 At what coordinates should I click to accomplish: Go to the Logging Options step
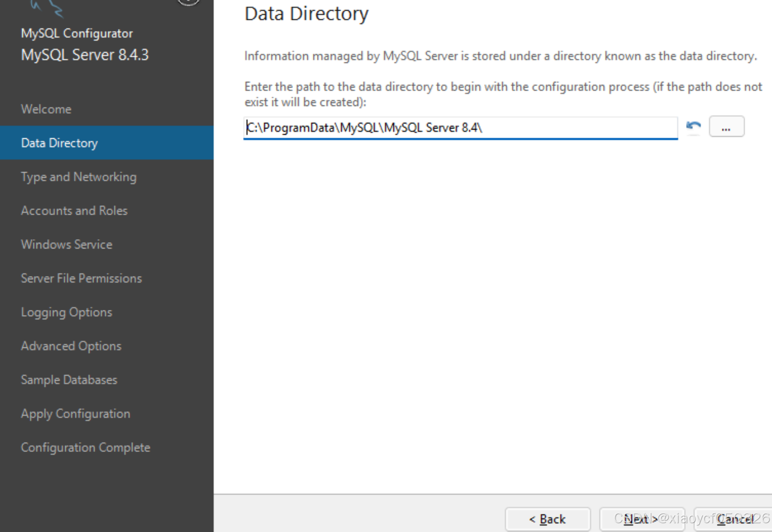tap(67, 312)
